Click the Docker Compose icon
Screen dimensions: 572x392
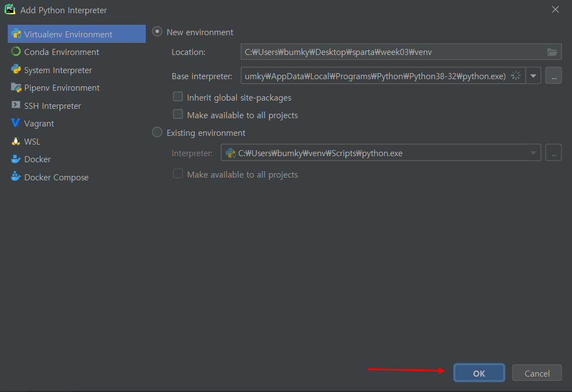[x=16, y=176]
